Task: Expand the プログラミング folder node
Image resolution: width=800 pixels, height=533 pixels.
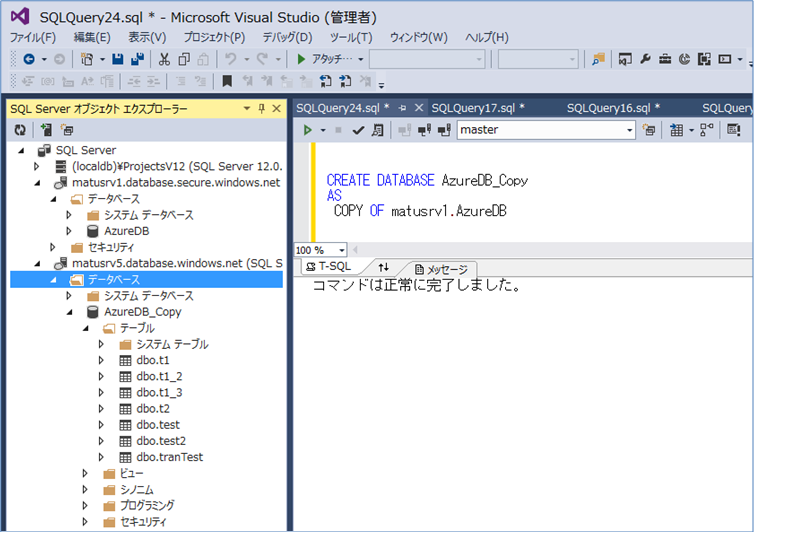Action: [x=85, y=505]
